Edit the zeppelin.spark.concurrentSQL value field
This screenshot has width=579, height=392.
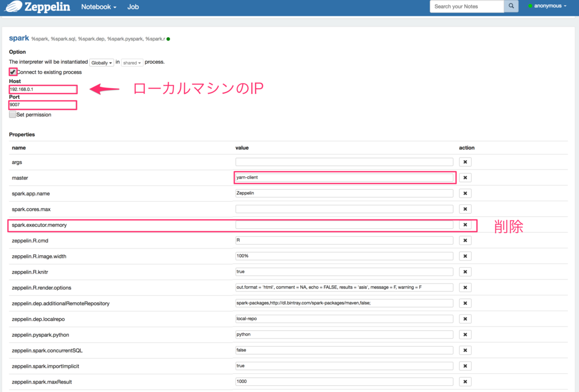[x=344, y=350]
